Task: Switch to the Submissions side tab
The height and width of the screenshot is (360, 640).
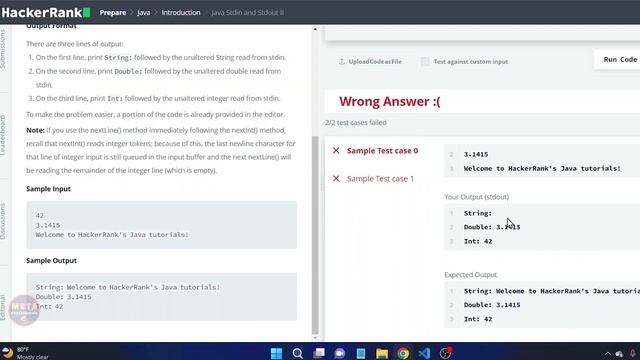Action: [3, 49]
